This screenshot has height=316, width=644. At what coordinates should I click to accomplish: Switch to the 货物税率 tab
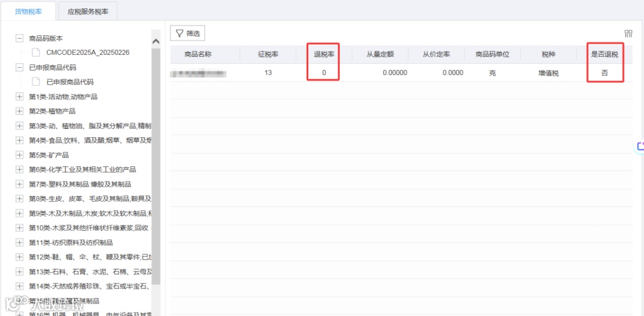point(28,11)
